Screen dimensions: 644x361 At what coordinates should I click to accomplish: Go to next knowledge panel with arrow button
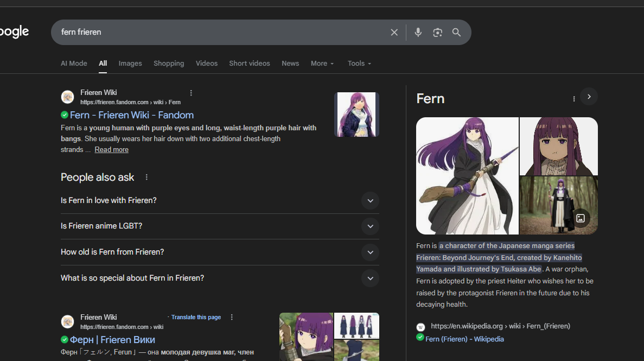tap(589, 97)
